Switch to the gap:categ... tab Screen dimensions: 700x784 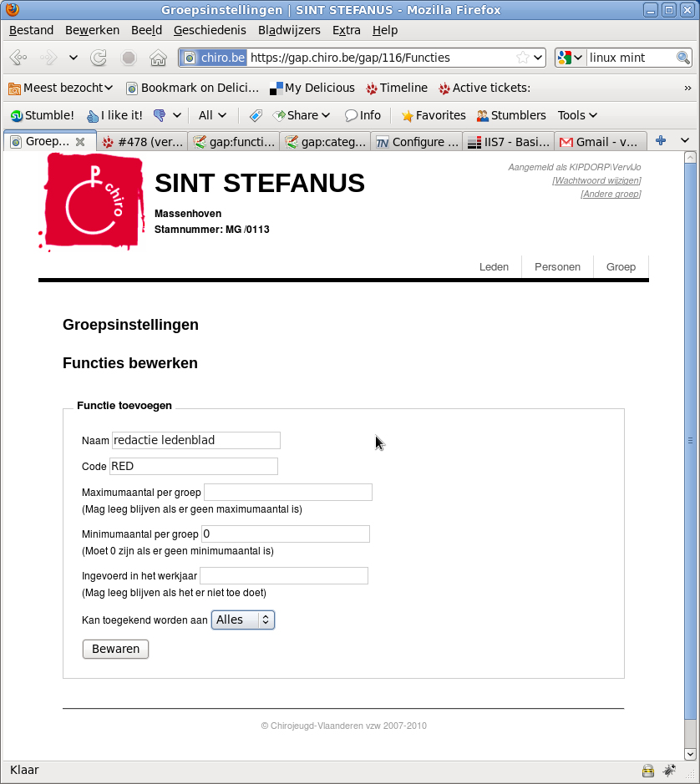click(x=325, y=142)
